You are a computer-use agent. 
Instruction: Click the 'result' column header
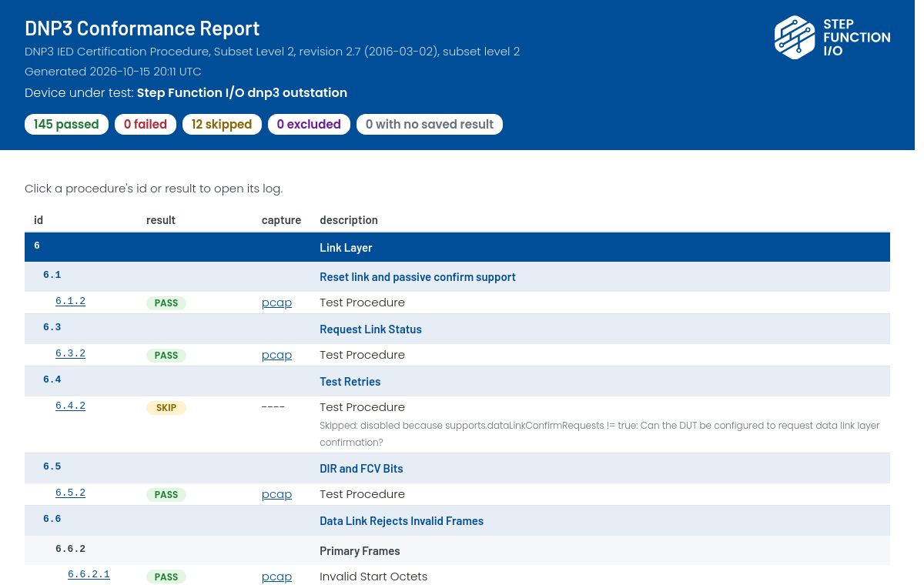click(x=161, y=220)
